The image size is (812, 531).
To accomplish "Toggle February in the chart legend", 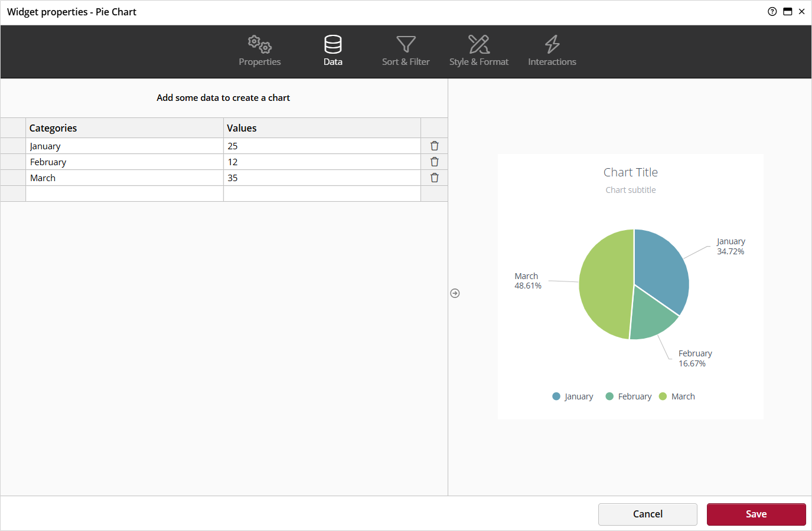I will [629, 396].
